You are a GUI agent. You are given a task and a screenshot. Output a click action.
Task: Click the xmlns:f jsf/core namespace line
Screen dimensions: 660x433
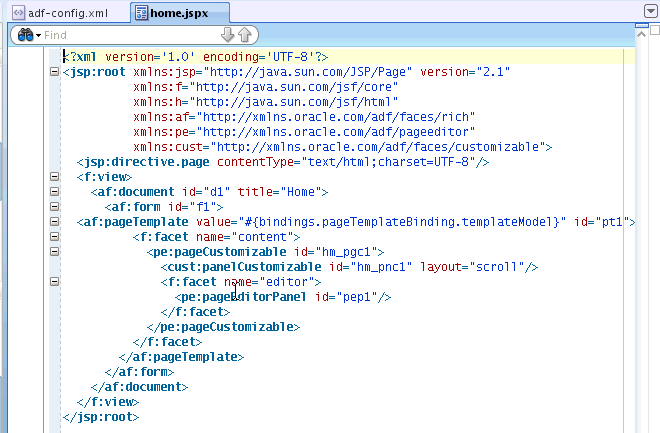[265, 87]
